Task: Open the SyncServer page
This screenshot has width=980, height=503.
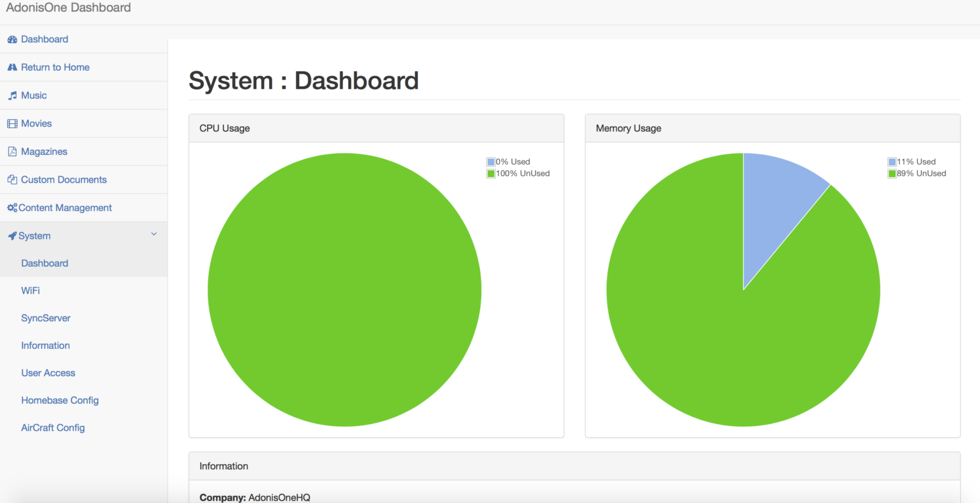Action: pyautogui.click(x=46, y=318)
